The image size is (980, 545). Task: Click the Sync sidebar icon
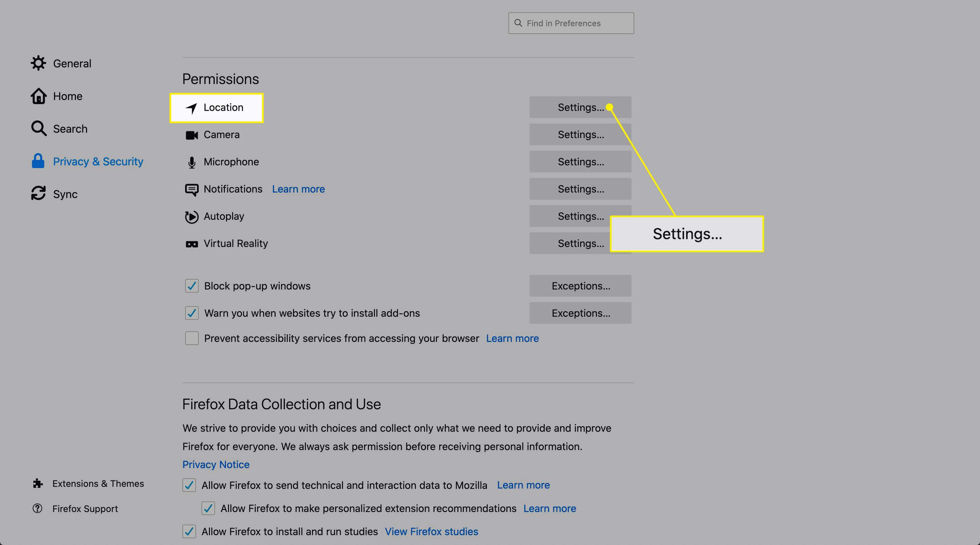coord(38,194)
